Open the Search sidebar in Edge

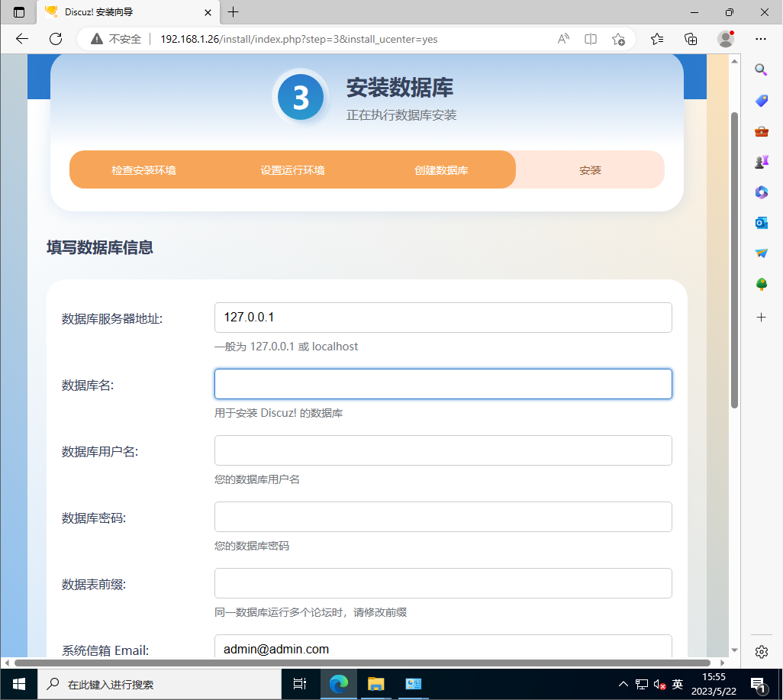(x=761, y=69)
